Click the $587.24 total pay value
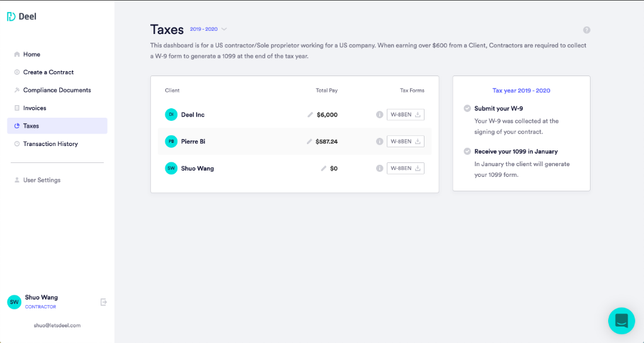The width and height of the screenshot is (644, 343). (x=326, y=142)
